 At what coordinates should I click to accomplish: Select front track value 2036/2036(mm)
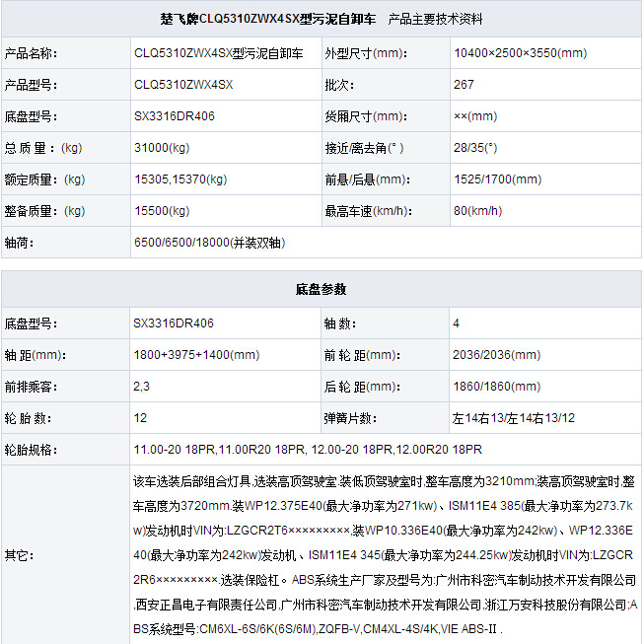pyautogui.click(x=496, y=355)
